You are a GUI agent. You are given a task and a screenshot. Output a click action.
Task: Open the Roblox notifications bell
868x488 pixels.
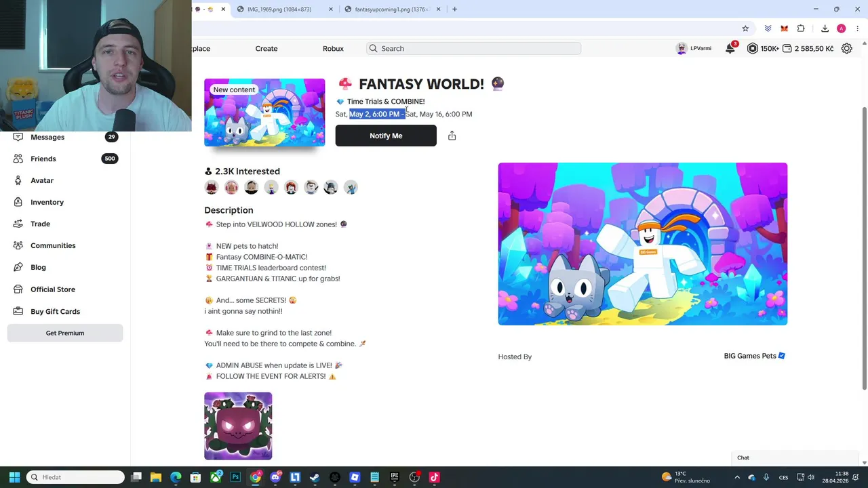(730, 48)
